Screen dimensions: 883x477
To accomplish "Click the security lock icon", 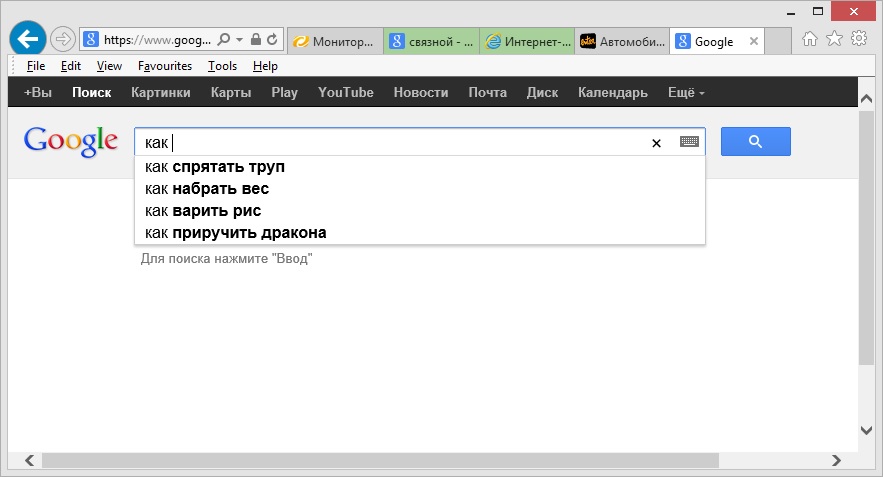I will [x=256, y=39].
